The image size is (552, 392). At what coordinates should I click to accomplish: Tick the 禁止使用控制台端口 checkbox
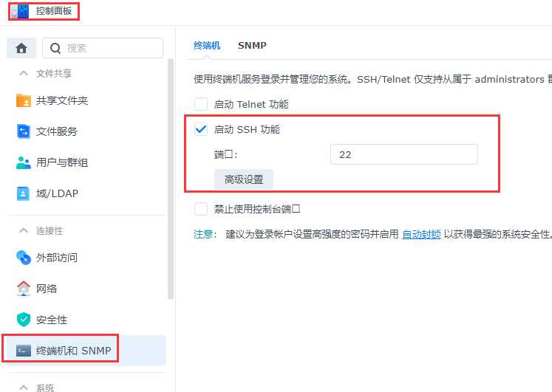(x=201, y=209)
